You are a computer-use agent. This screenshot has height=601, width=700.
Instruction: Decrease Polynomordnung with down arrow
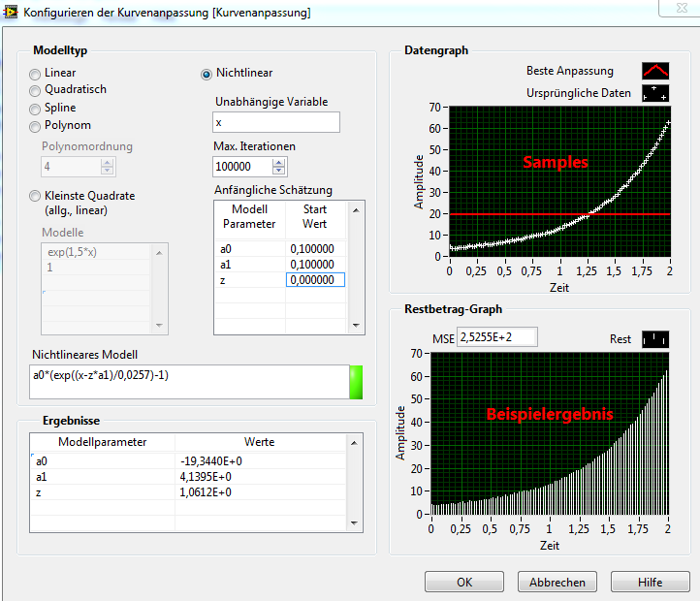(107, 171)
